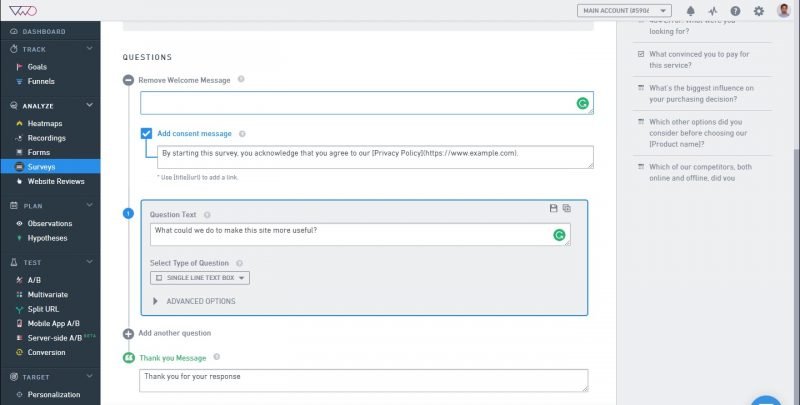Collapse the Analyze section chevron
Screen dimensions: 800x405
pos(89,105)
